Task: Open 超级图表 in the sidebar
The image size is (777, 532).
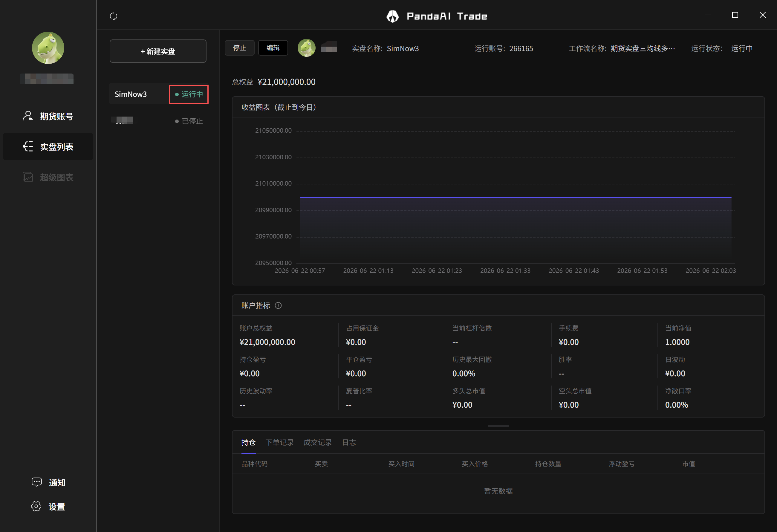Action: click(48, 177)
